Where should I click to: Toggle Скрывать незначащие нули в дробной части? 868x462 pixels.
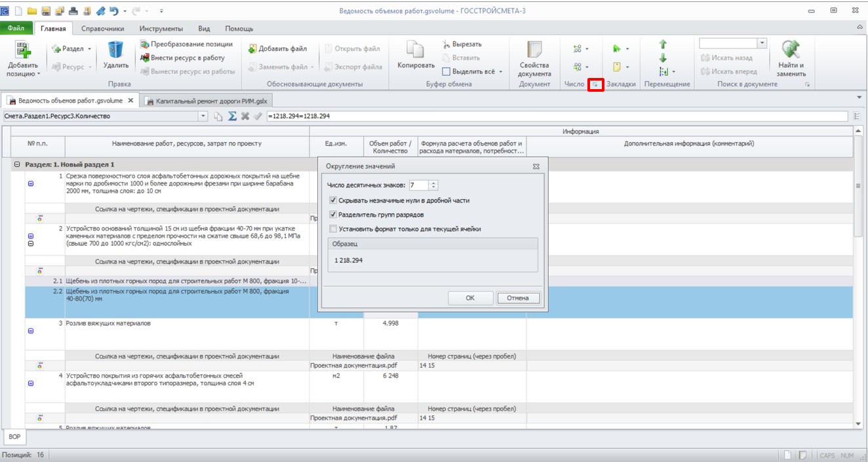(333, 201)
